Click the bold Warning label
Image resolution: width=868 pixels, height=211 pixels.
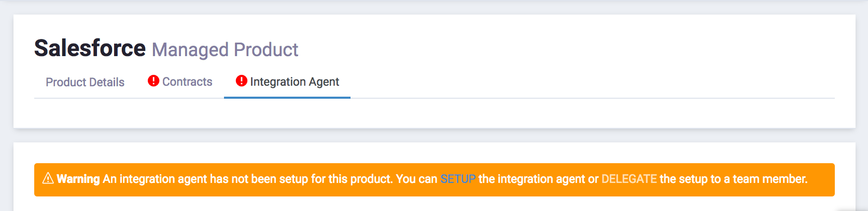(x=78, y=179)
